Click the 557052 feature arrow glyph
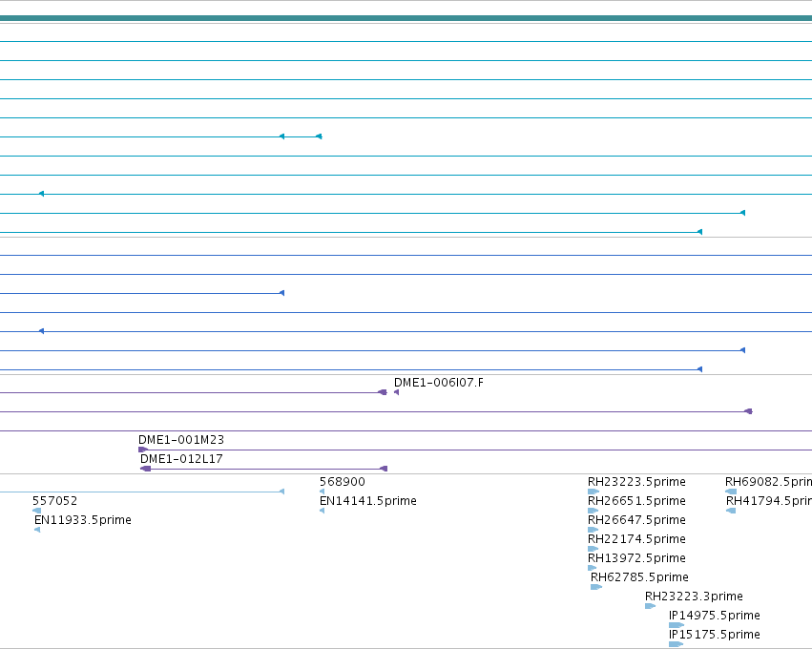This screenshot has width=812, height=649. [37, 511]
